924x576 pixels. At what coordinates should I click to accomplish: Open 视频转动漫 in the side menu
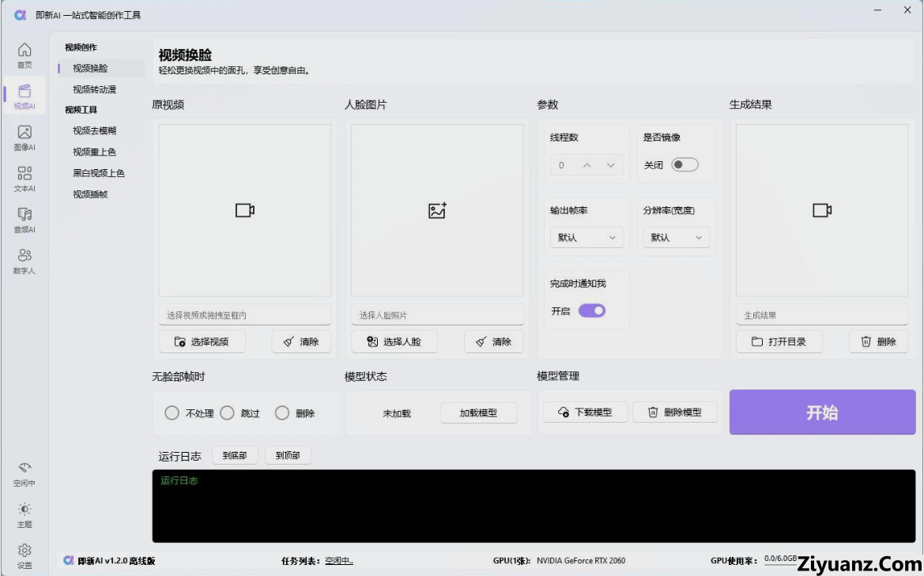(95, 89)
